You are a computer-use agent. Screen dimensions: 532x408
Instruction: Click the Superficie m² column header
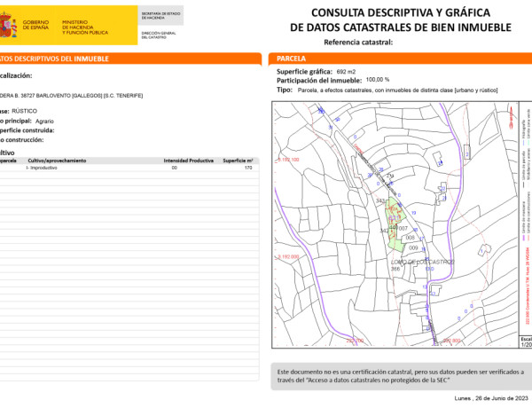pos(238,161)
